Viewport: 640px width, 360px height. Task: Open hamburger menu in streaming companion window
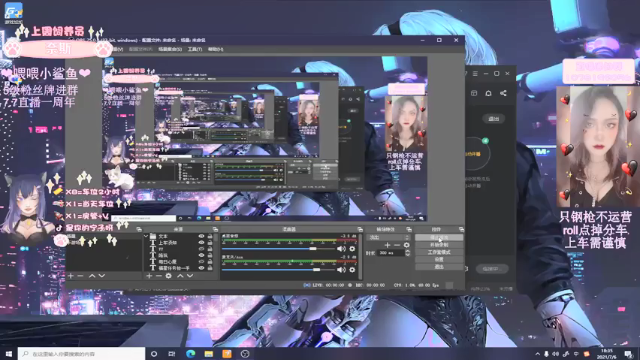click(475, 73)
